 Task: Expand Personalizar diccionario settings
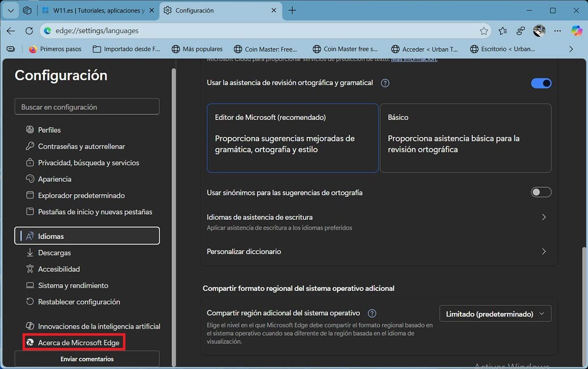coord(543,251)
